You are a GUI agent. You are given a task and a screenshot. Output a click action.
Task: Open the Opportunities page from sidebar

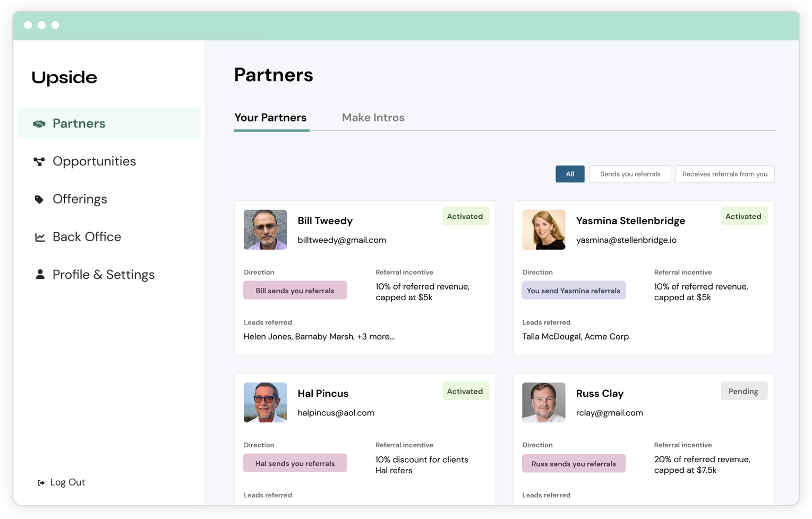(x=94, y=161)
